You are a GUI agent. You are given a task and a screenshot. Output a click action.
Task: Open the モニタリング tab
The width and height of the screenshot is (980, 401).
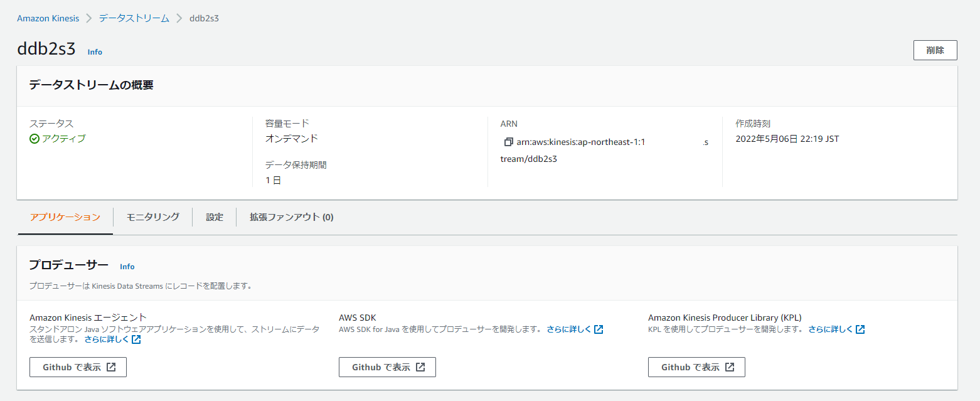pos(152,217)
